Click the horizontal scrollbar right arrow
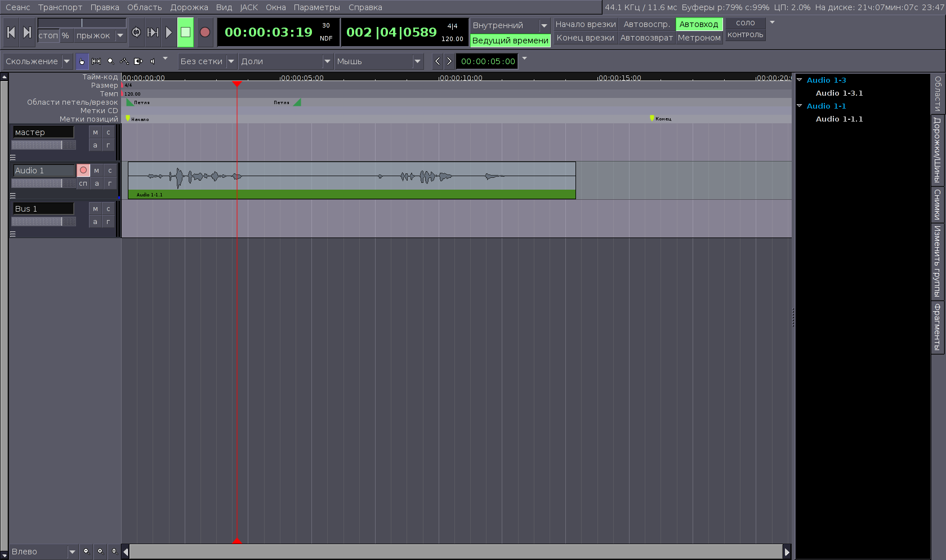The height and width of the screenshot is (560, 946). [x=787, y=552]
